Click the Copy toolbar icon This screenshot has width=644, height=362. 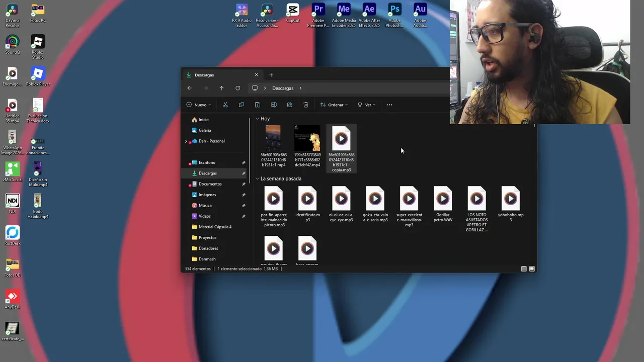pos(242,105)
